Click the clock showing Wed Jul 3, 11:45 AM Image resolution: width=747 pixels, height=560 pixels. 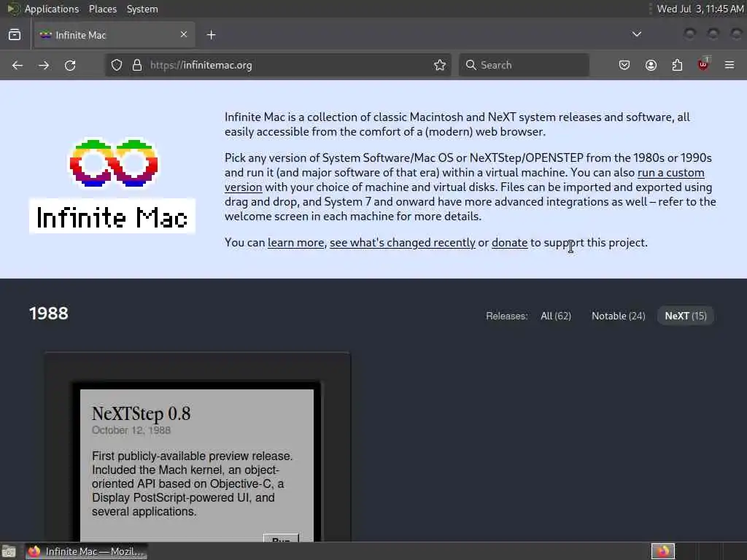pos(700,9)
